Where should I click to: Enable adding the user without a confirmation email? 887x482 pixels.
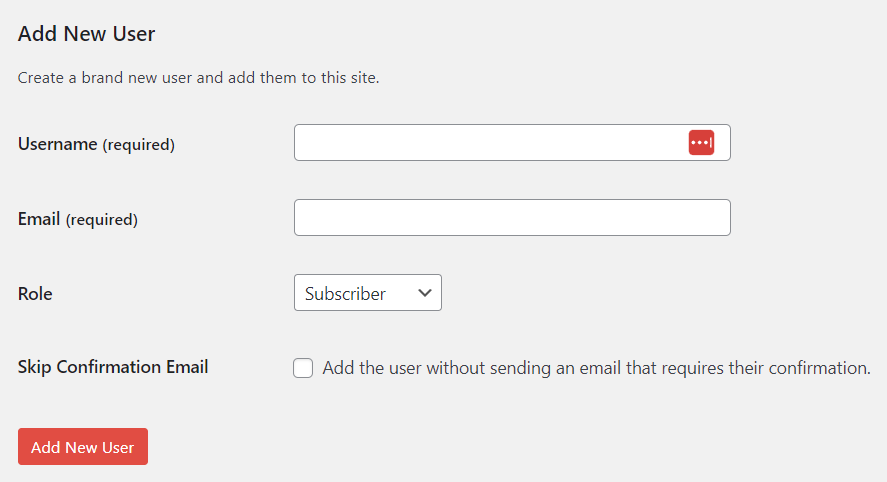coord(303,368)
